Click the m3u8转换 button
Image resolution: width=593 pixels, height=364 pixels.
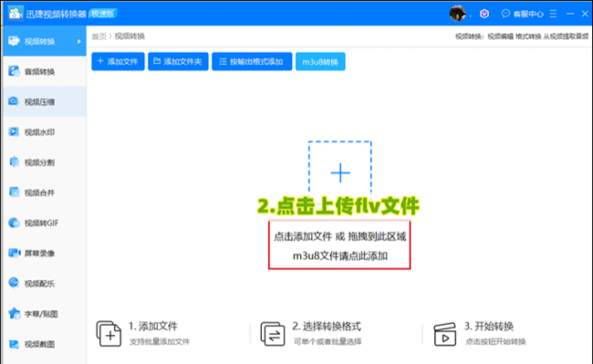coord(320,62)
